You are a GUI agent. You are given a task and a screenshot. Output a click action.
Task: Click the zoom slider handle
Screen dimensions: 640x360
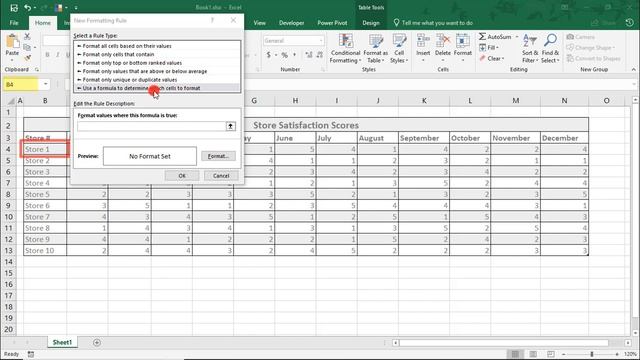pyautogui.click(x=591, y=354)
